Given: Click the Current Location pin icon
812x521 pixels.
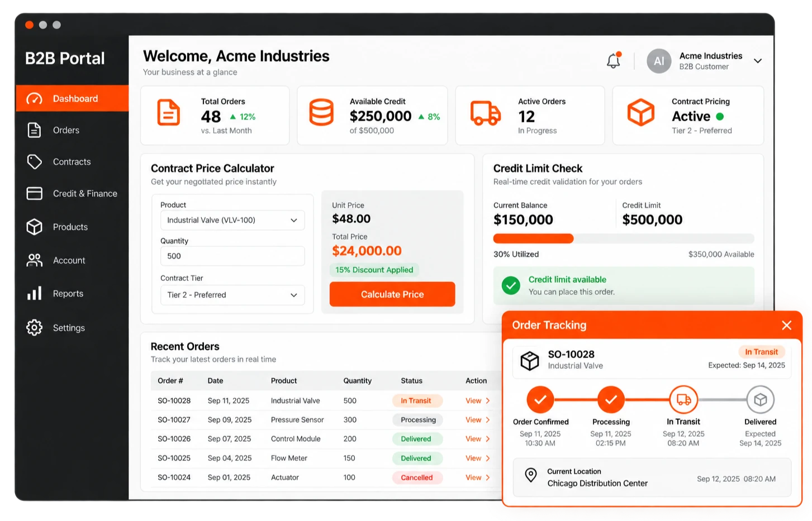Looking at the screenshot, I should [531, 475].
